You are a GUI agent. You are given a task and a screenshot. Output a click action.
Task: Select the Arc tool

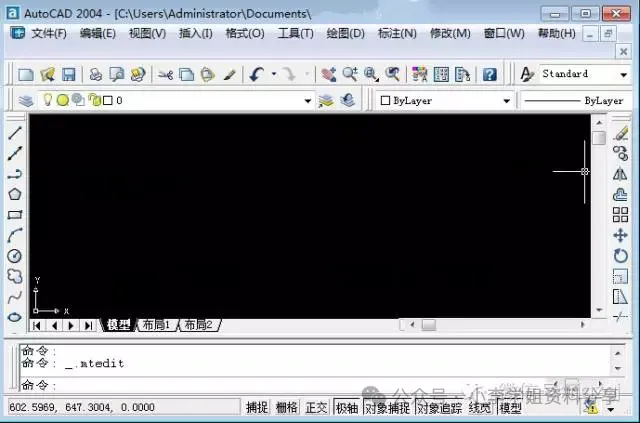coord(15,236)
